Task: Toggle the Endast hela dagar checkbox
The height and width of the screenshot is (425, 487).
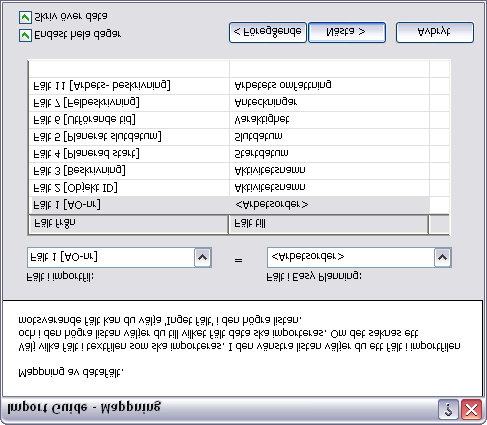Action: pyautogui.click(x=25, y=35)
